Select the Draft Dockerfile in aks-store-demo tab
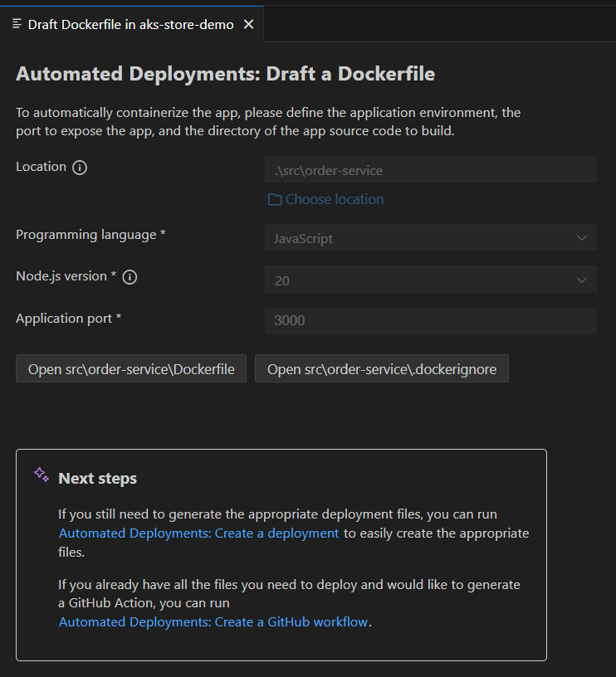The height and width of the screenshot is (677, 616). tap(131, 24)
